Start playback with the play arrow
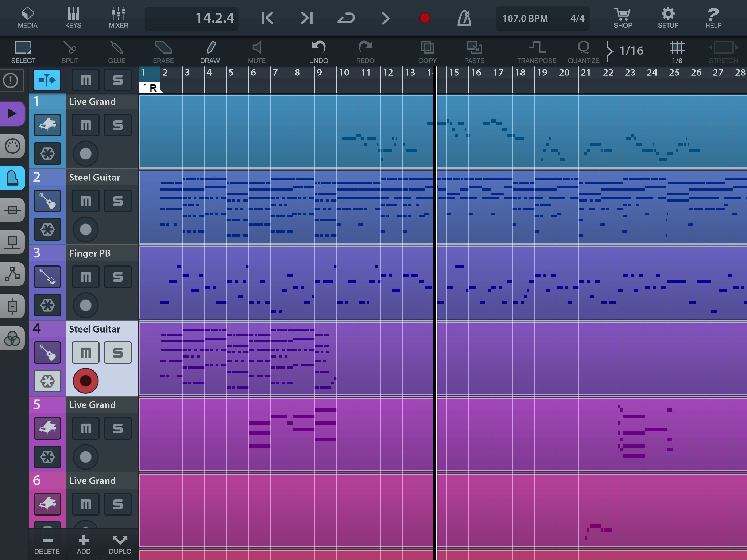The height and width of the screenshot is (560, 747). pyautogui.click(x=386, y=18)
